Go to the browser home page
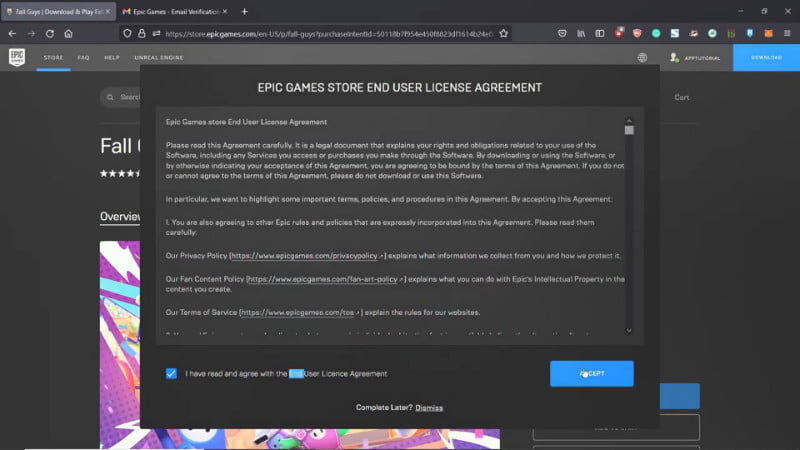800x450 pixels. click(68, 34)
